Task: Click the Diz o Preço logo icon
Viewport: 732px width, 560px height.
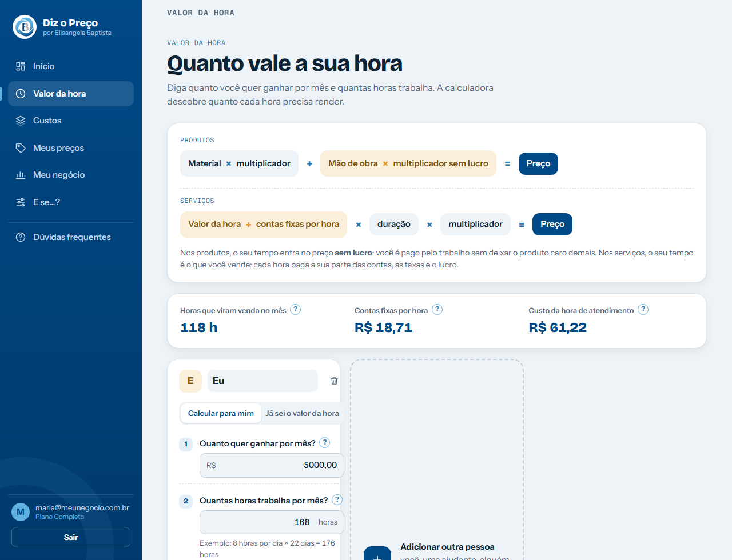Action: click(25, 27)
